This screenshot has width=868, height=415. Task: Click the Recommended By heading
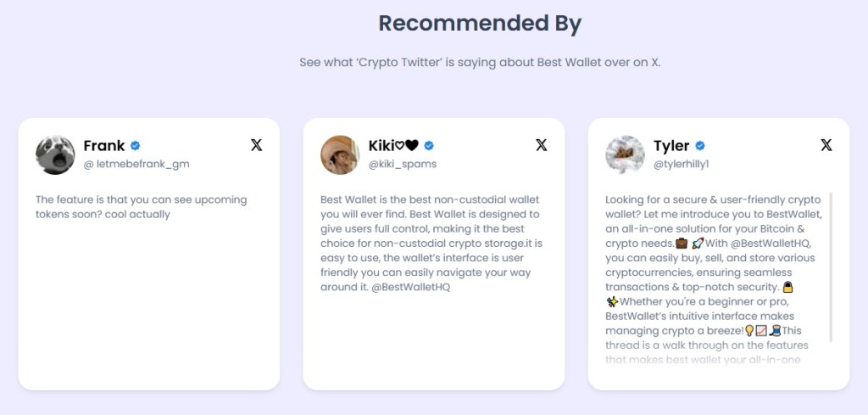(x=480, y=23)
